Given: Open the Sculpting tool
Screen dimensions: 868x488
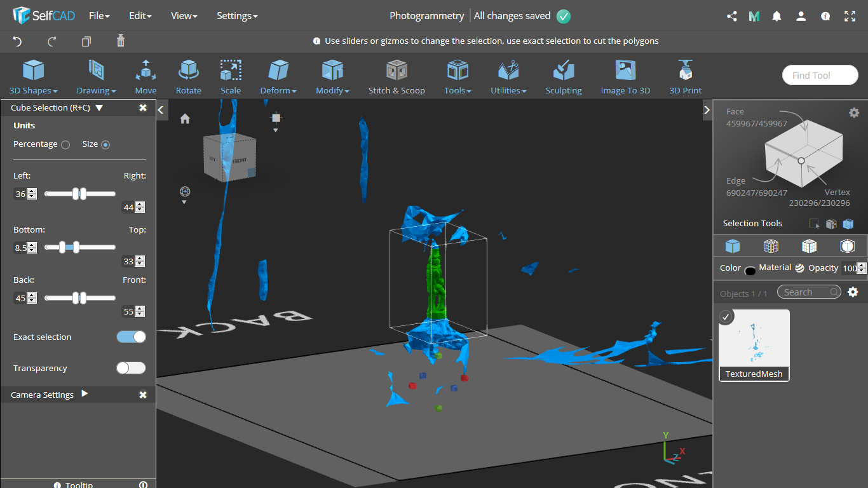Looking at the screenshot, I should pyautogui.click(x=563, y=77).
